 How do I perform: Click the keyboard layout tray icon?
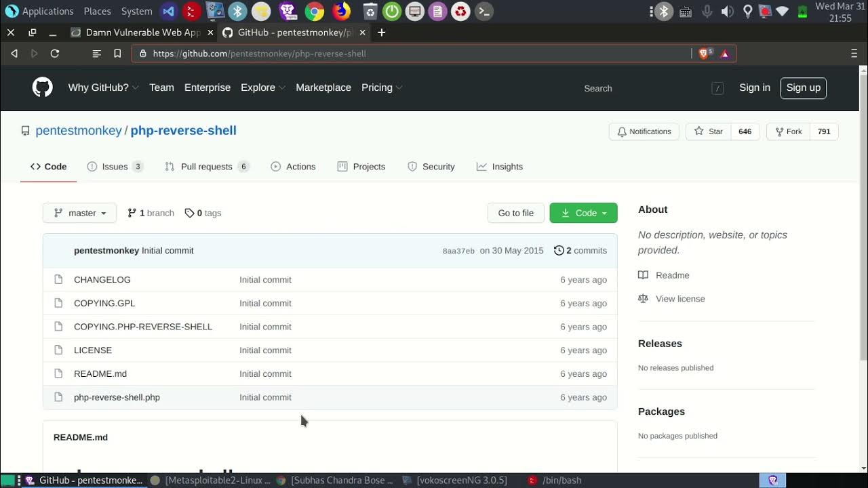pyautogui.click(x=685, y=12)
